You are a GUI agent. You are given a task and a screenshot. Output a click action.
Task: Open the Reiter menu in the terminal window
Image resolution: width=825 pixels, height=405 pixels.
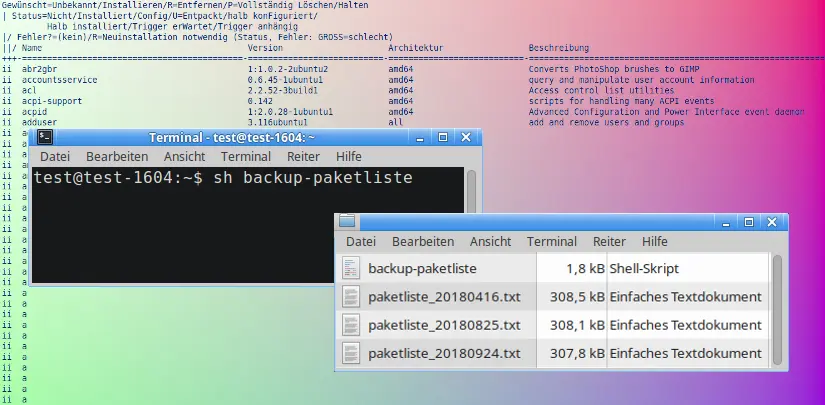[303, 157]
